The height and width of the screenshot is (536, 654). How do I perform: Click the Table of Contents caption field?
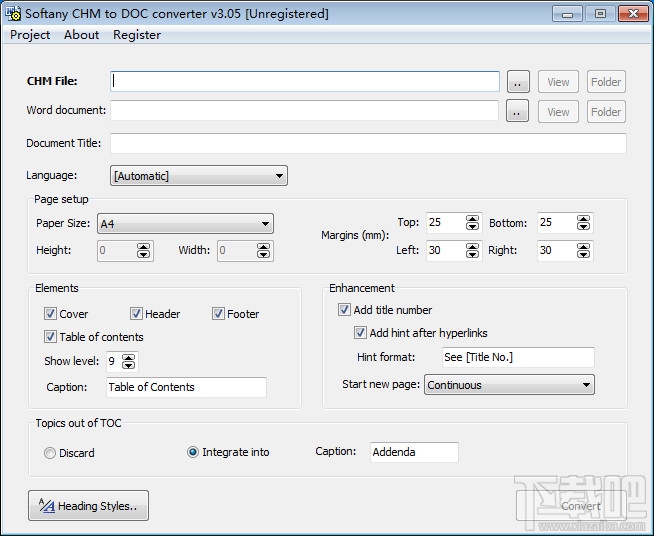click(186, 387)
